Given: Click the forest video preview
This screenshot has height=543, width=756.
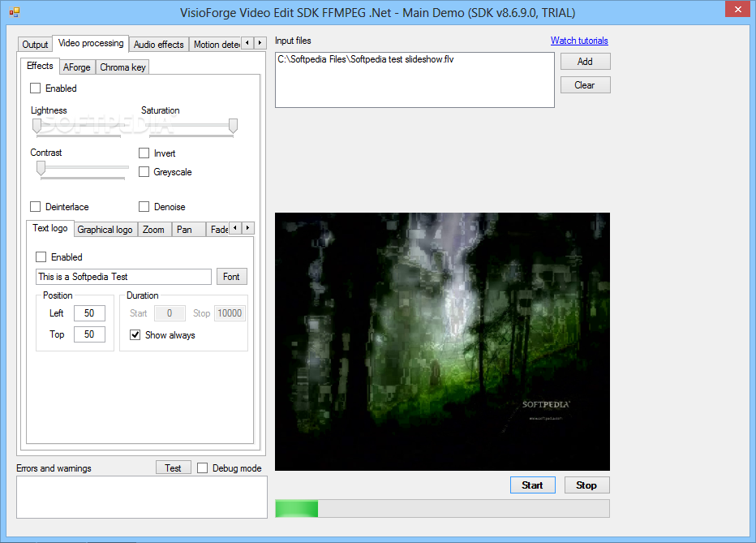Looking at the screenshot, I should point(442,342).
